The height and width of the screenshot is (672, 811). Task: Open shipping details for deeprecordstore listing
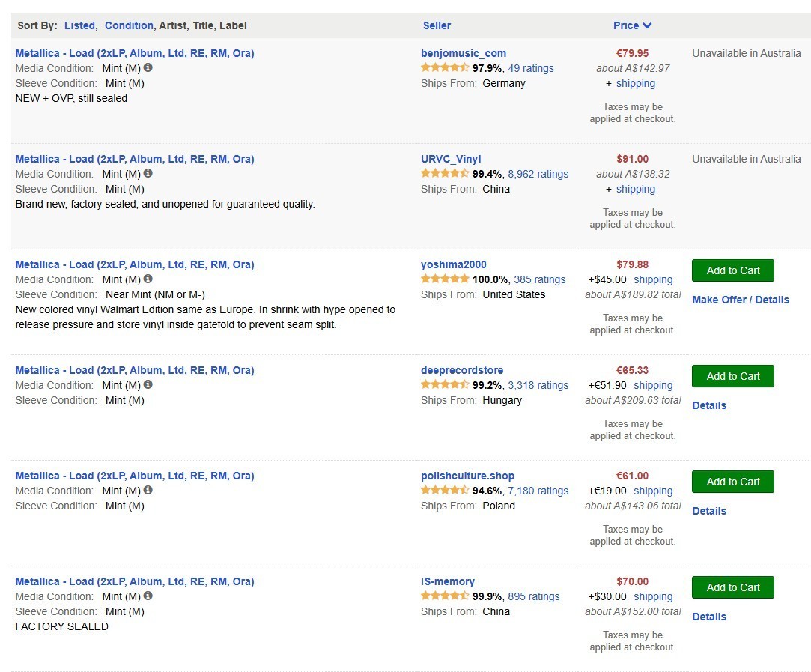(653, 385)
